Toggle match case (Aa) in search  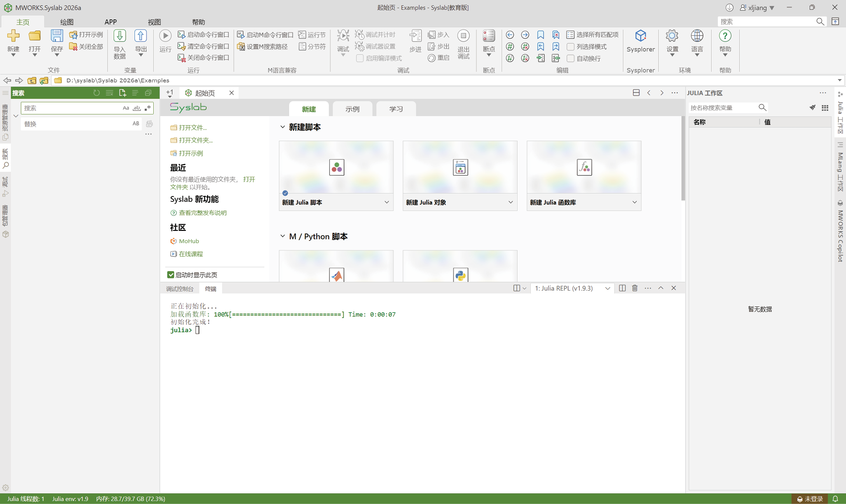126,108
